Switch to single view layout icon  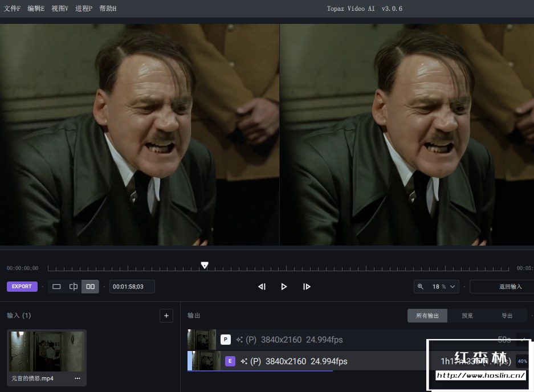56,287
